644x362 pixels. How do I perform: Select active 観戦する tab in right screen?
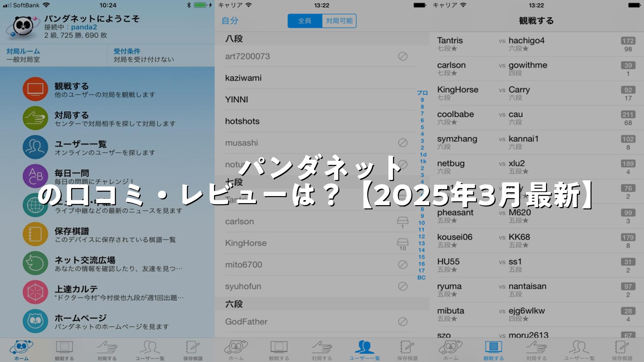(494, 350)
